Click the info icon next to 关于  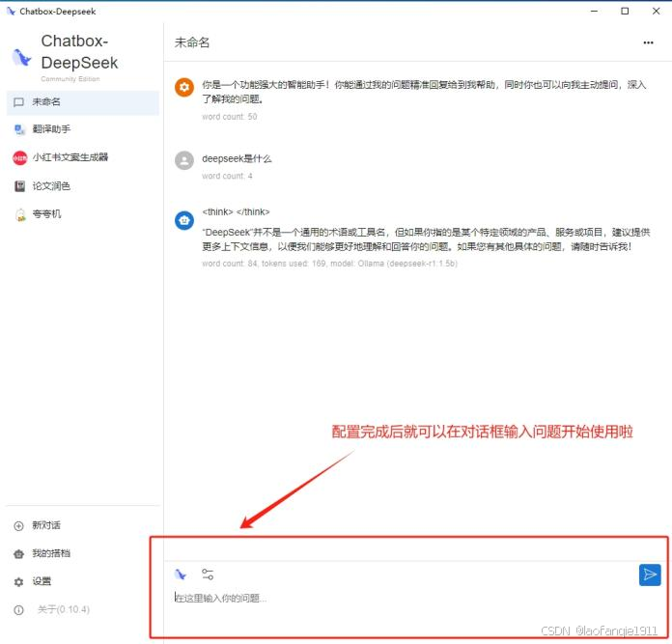[19, 609]
